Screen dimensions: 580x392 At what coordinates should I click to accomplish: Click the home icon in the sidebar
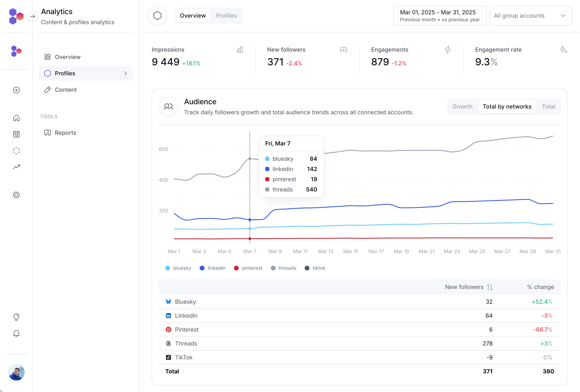(x=16, y=118)
